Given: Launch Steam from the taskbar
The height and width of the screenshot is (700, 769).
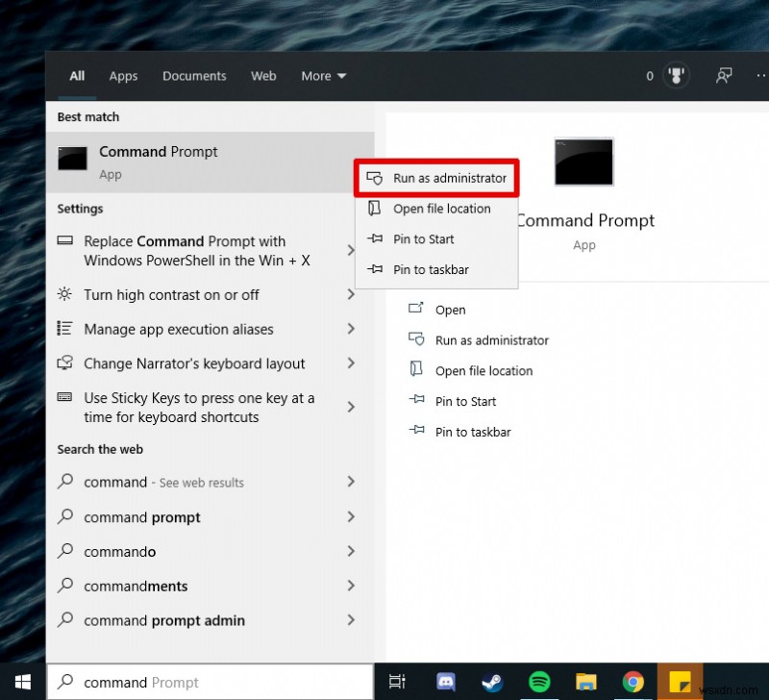Looking at the screenshot, I should [x=494, y=682].
